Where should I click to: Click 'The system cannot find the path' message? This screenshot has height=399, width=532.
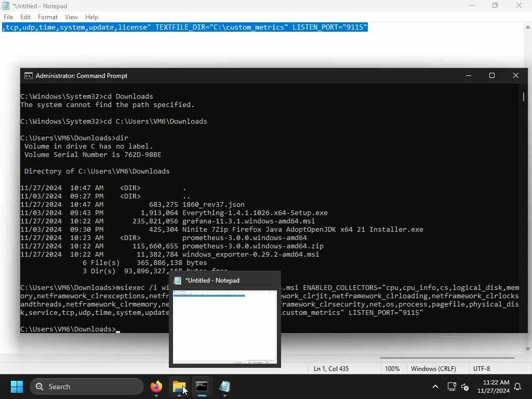click(107, 104)
